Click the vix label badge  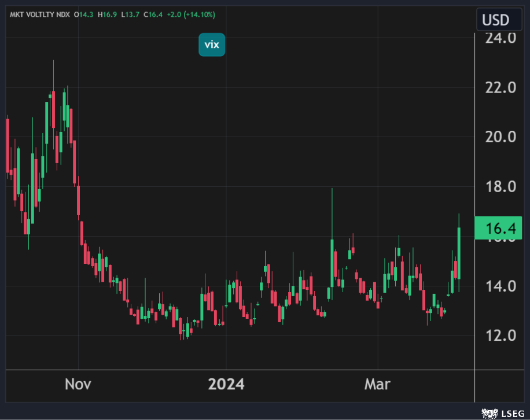[x=211, y=45]
